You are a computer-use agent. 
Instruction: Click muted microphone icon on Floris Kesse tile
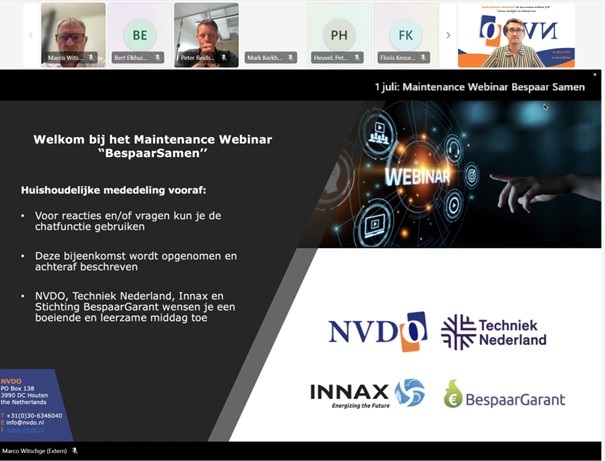pos(424,57)
